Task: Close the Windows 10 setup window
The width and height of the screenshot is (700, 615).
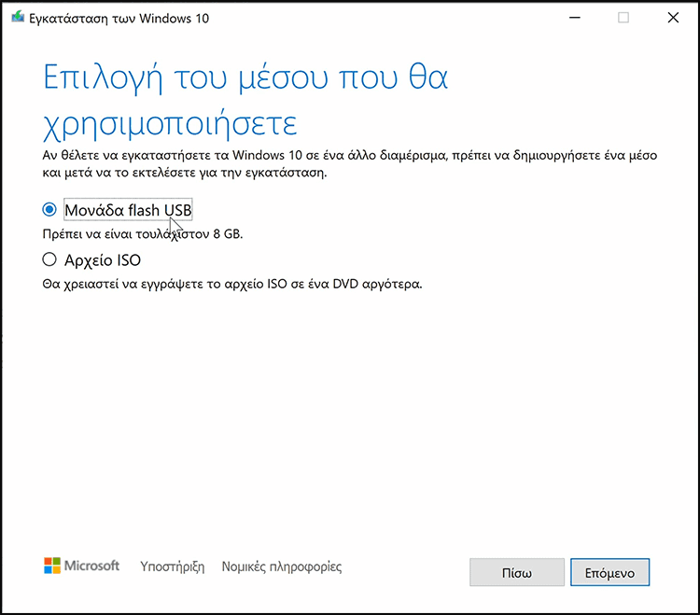Action: pos(673,18)
